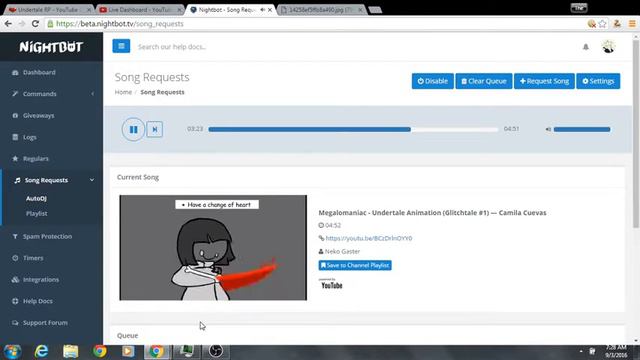The width and height of the screenshot is (640, 360).
Task: Switch to the jpg image tab
Action: pyautogui.click(x=321, y=9)
